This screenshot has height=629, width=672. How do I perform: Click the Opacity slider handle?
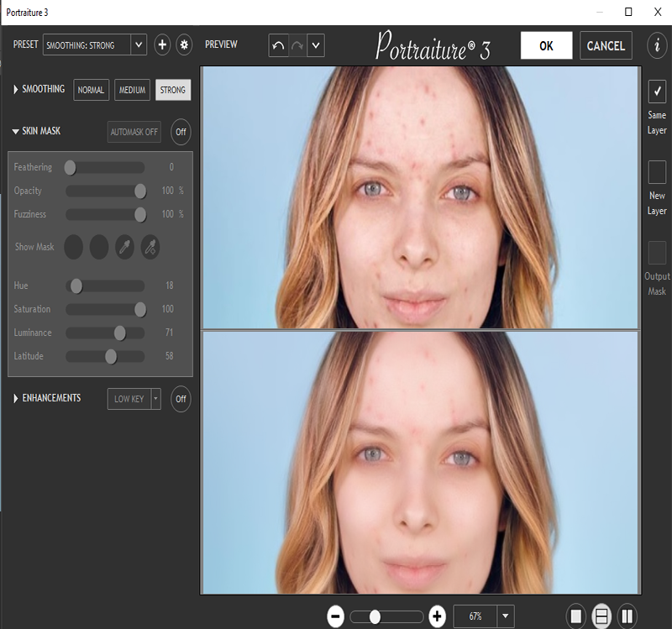(x=140, y=191)
